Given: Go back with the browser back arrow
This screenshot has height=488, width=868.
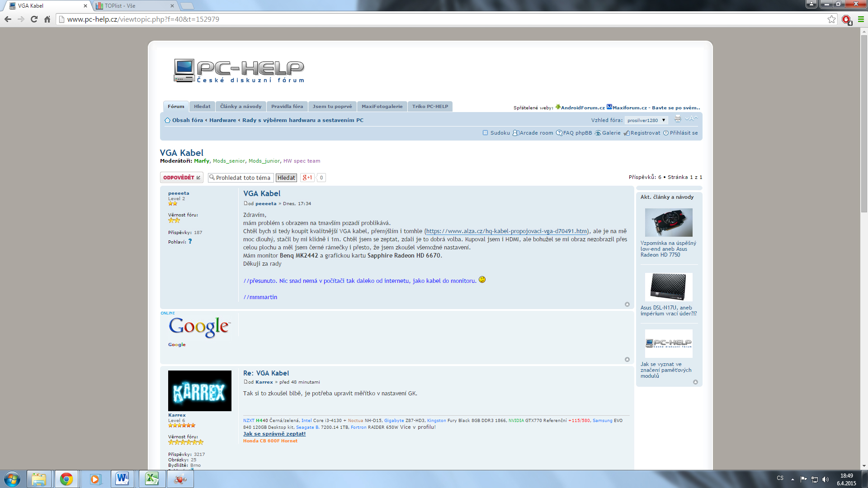Looking at the screenshot, I should [x=8, y=19].
